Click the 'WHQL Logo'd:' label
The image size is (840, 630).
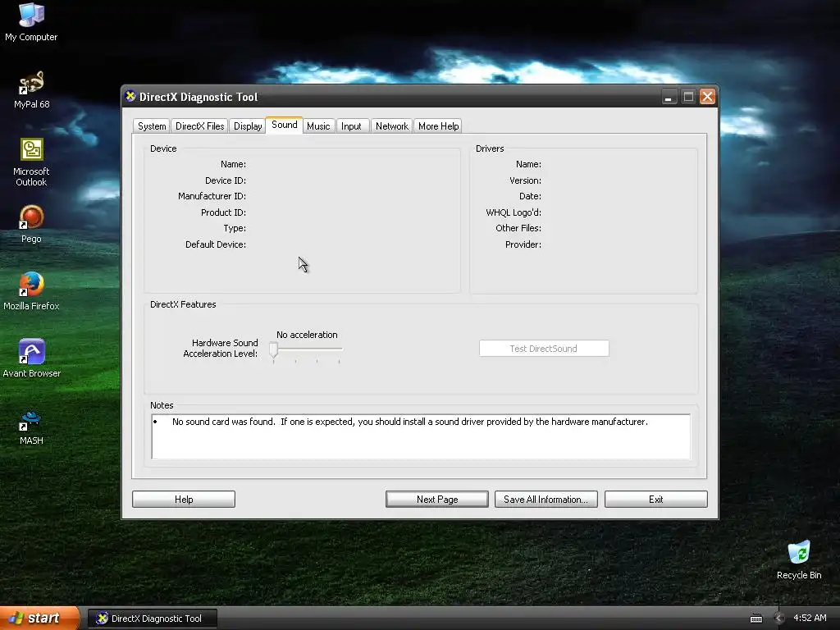(514, 212)
